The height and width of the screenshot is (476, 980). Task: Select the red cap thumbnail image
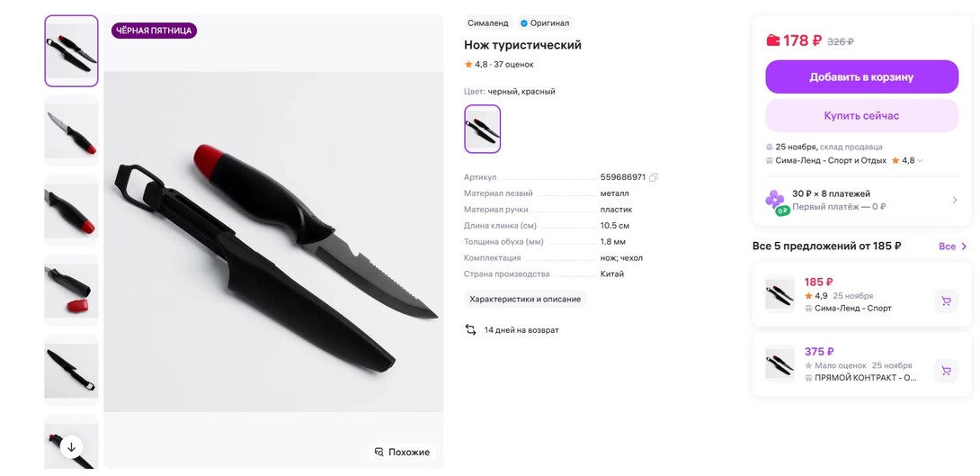click(x=71, y=291)
